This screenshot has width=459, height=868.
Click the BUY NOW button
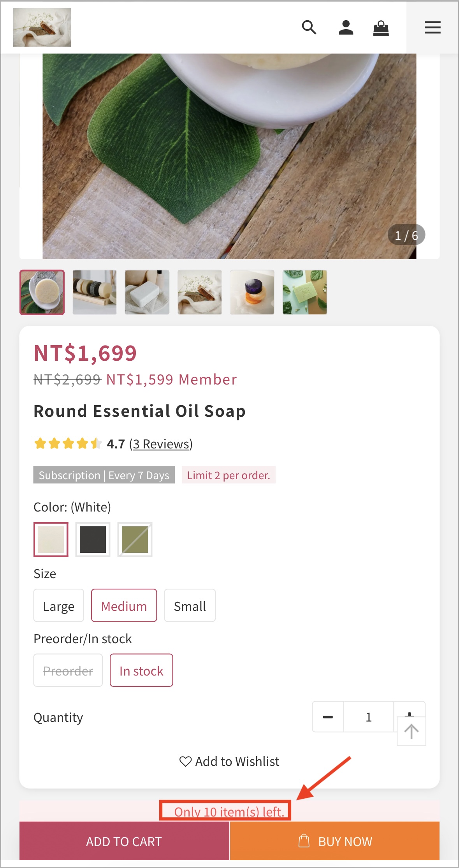point(335,841)
